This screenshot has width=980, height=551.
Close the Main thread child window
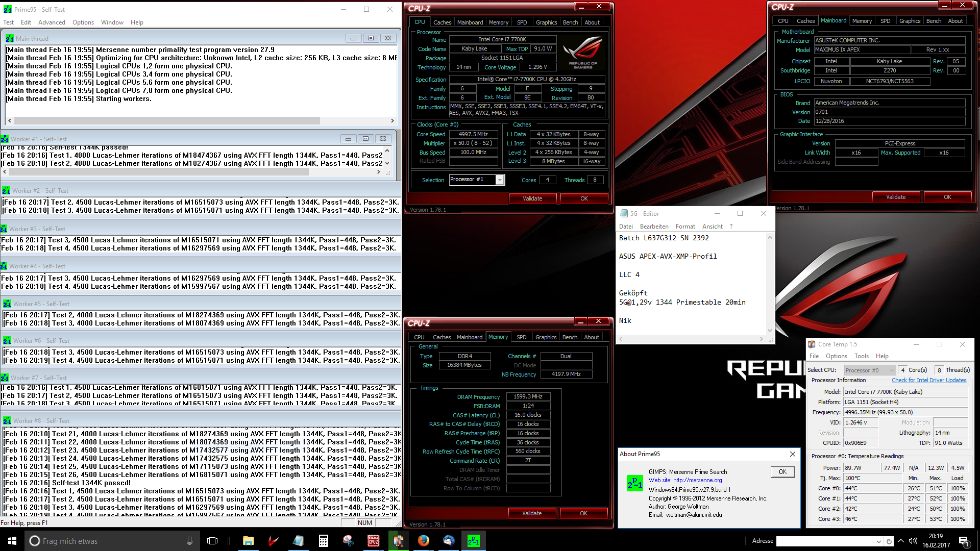coord(388,38)
